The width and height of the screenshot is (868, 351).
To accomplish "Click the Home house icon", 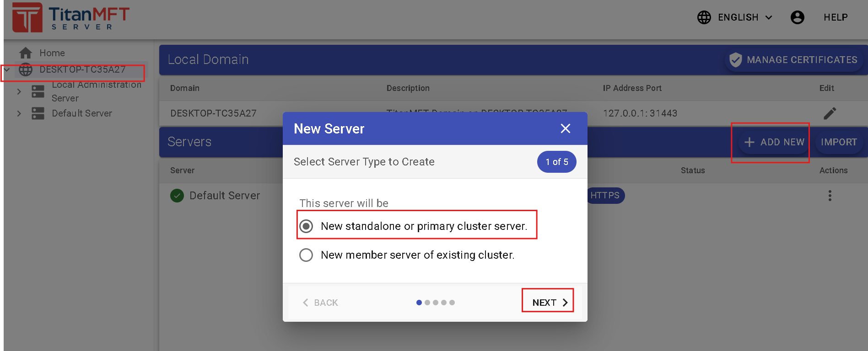I will coord(26,53).
